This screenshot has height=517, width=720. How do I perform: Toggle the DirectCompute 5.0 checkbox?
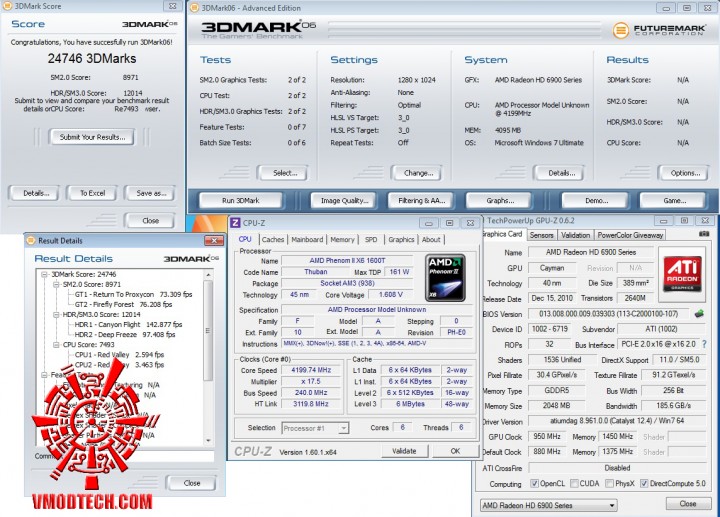pyautogui.click(x=644, y=483)
